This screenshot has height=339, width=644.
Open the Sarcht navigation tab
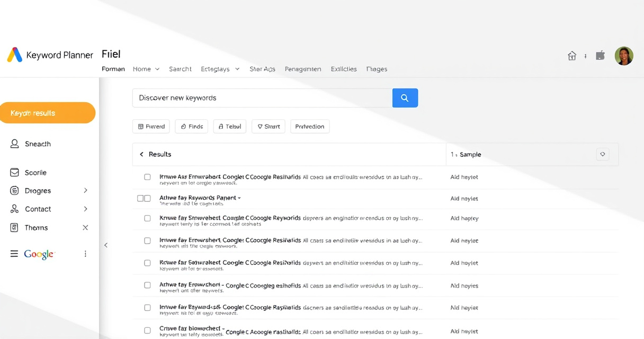click(x=180, y=69)
